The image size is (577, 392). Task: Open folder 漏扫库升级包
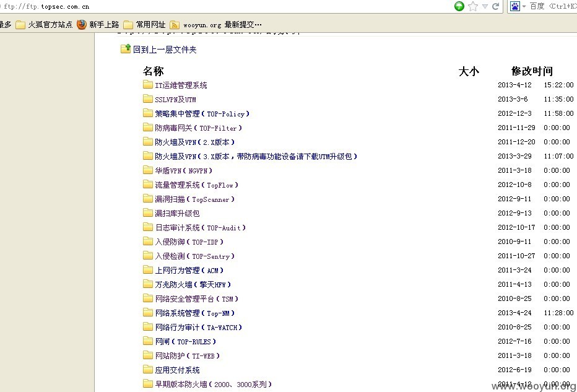[177, 214]
